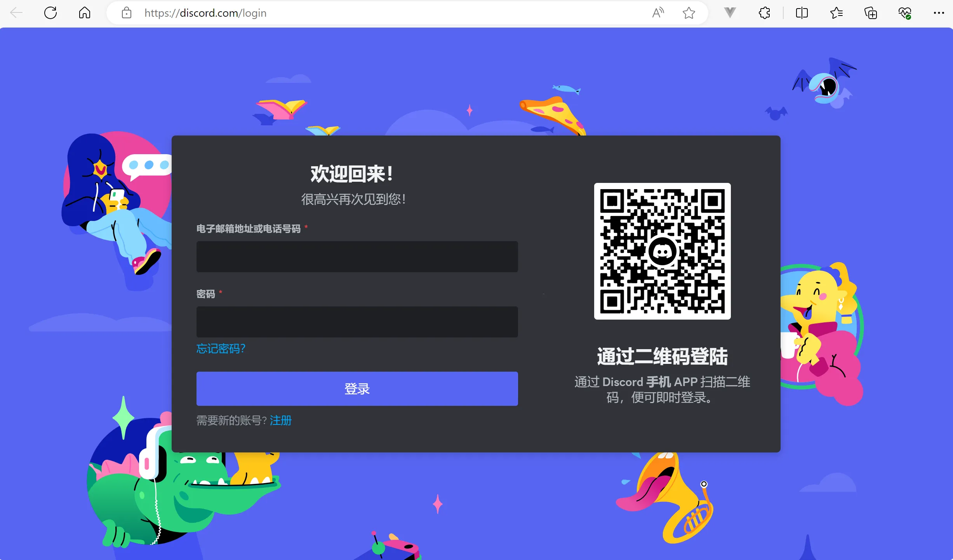
Task: Click the discord.com/login address bar
Action: 350,13
